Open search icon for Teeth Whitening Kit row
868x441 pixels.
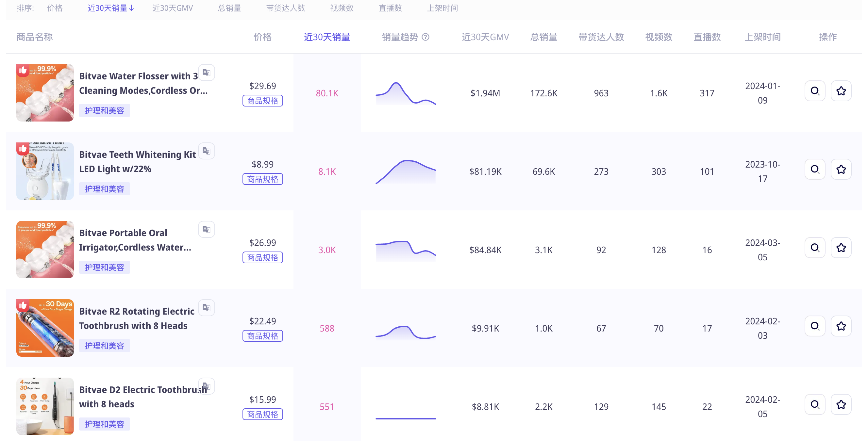814,169
